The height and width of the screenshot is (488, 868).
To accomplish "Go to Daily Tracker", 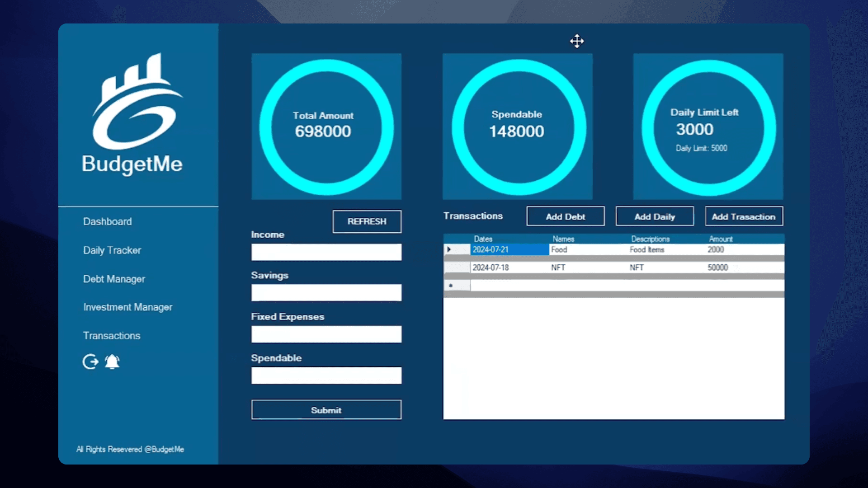I will (x=112, y=250).
